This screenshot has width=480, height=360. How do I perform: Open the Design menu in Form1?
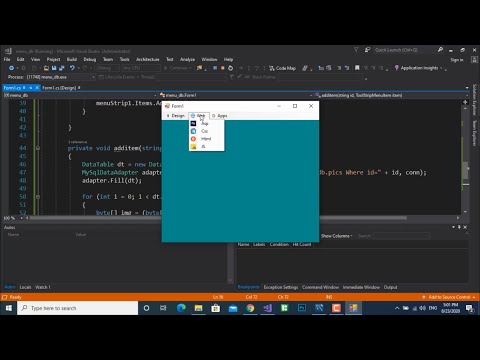pyautogui.click(x=175, y=116)
